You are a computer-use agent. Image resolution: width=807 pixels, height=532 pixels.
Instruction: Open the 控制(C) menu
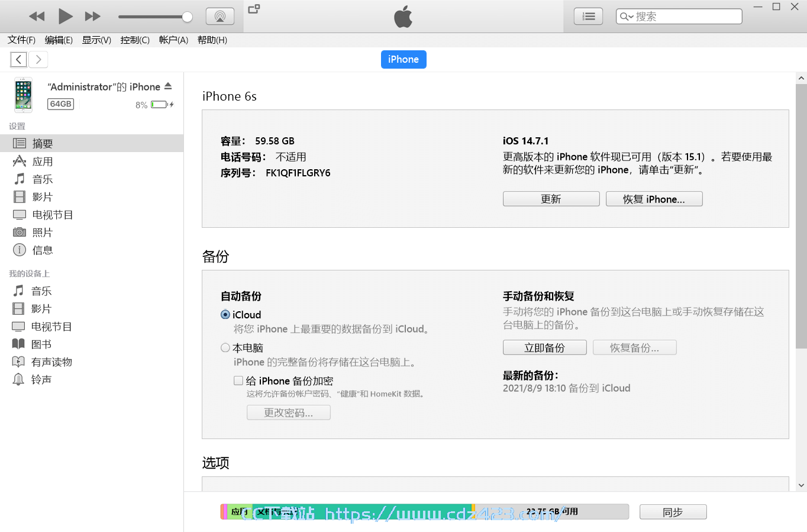click(x=135, y=40)
